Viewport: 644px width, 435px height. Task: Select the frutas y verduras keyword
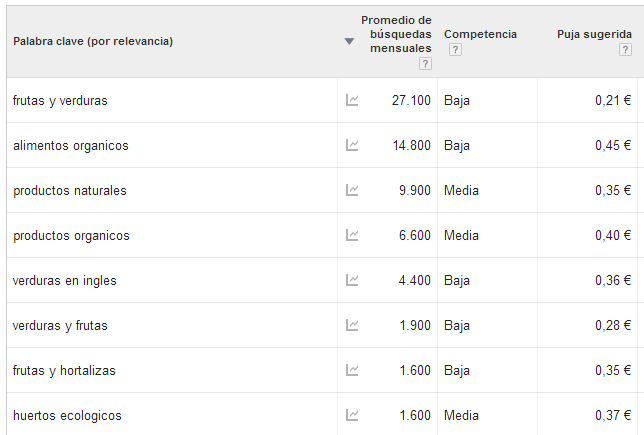click(60, 101)
